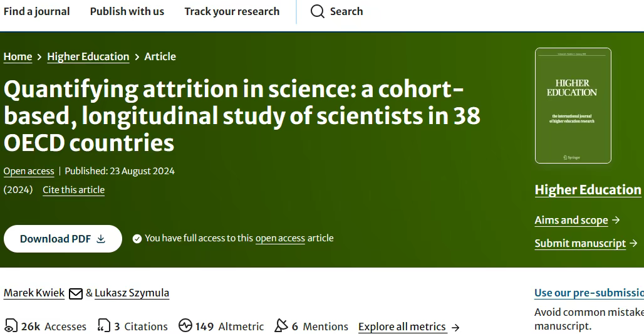Click the arrow next to Explore all metrics
644x334 pixels.
tap(455, 328)
